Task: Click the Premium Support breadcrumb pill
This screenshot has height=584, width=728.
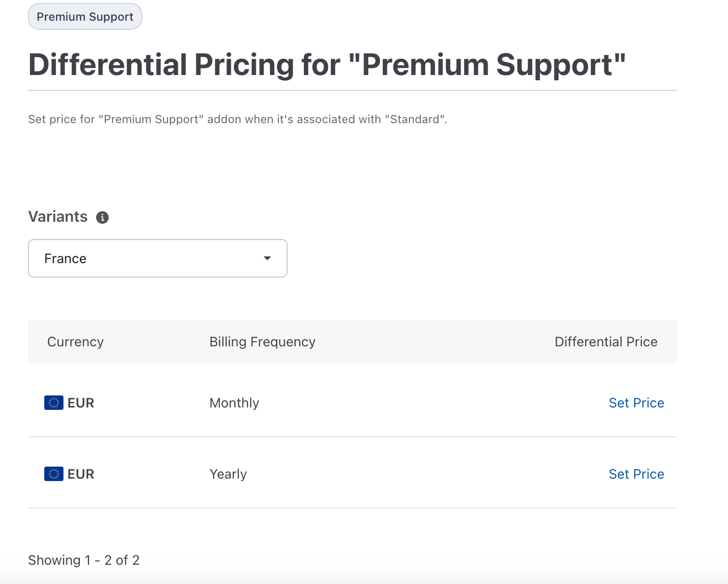Action: click(x=85, y=17)
